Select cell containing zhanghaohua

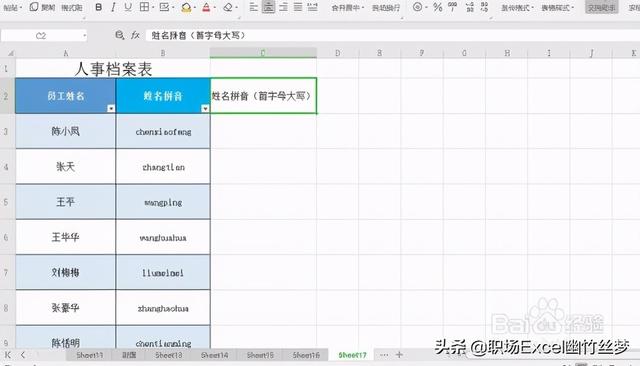pos(163,308)
